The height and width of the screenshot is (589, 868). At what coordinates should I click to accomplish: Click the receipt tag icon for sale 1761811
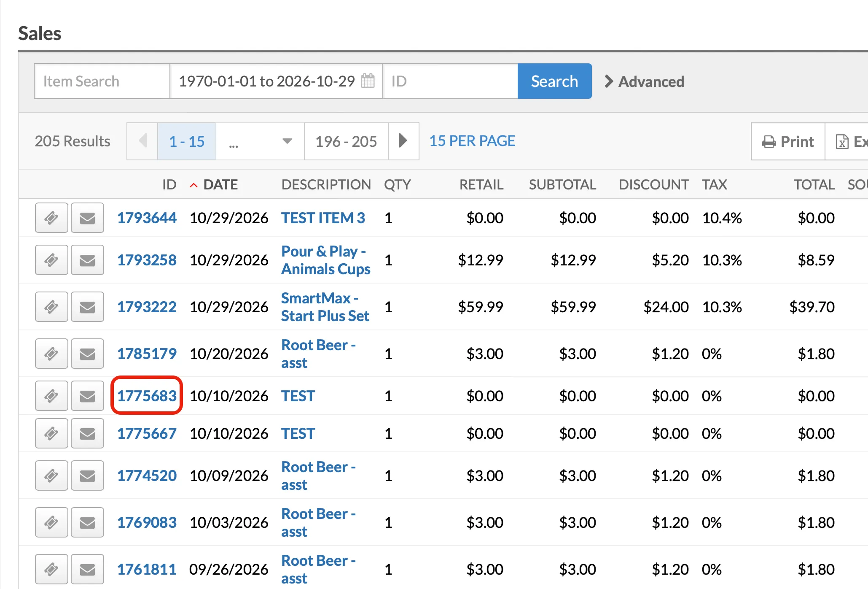[51, 569]
